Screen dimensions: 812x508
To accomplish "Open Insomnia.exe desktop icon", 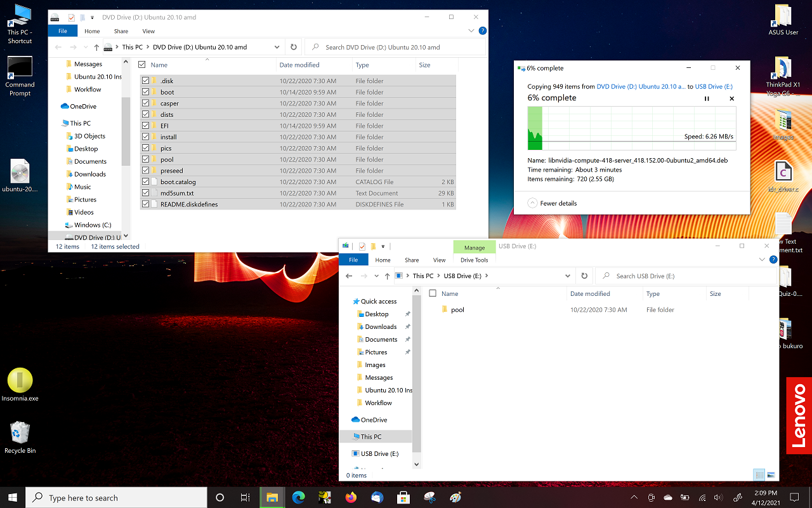I will [20, 385].
